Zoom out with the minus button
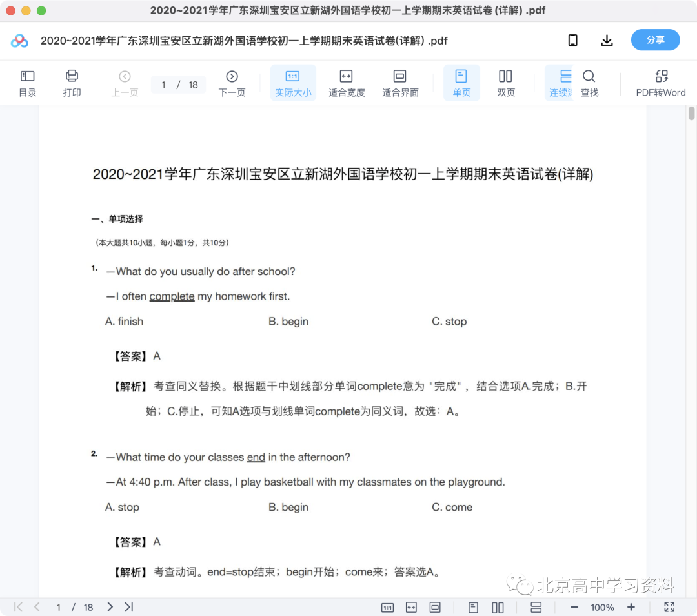 tap(574, 608)
